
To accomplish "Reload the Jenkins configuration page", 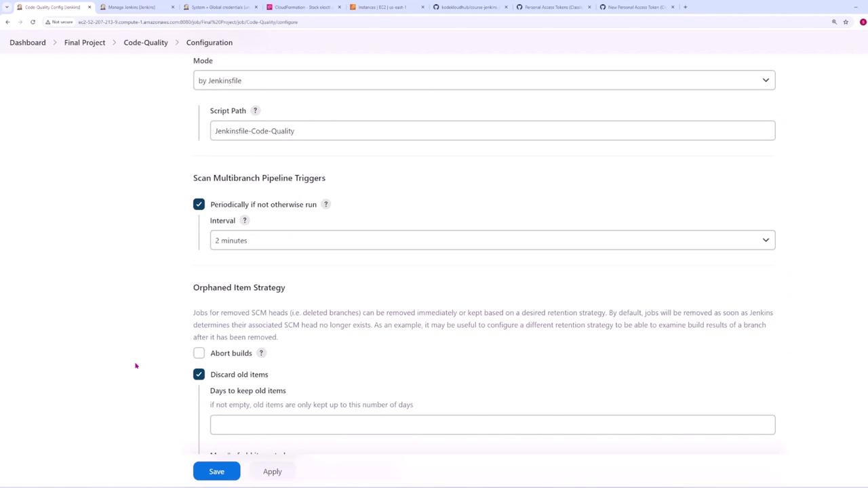I will tap(33, 22).
